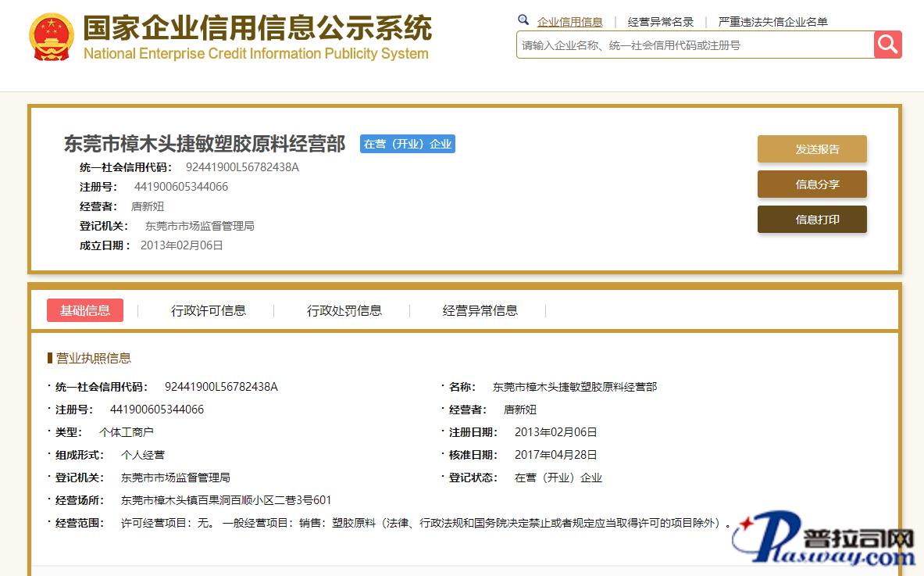
Task: Click the 国家企业信用信息公示系统 site title
Action: click(x=257, y=29)
